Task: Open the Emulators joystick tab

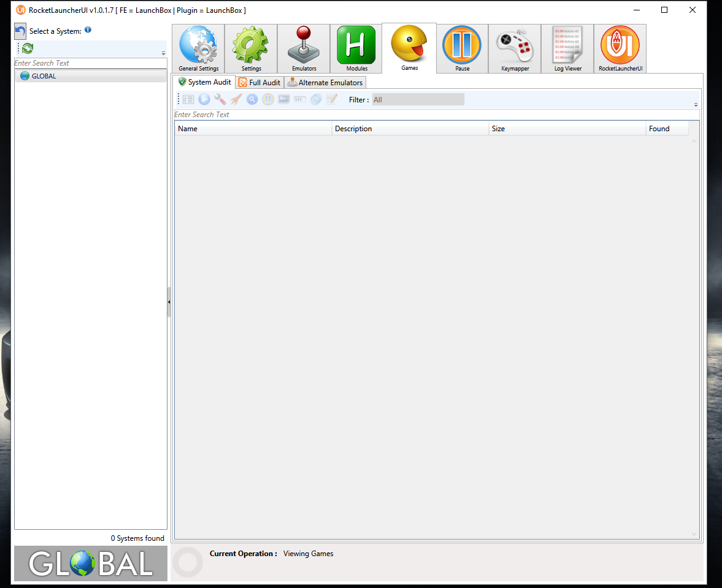Action: [x=304, y=49]
